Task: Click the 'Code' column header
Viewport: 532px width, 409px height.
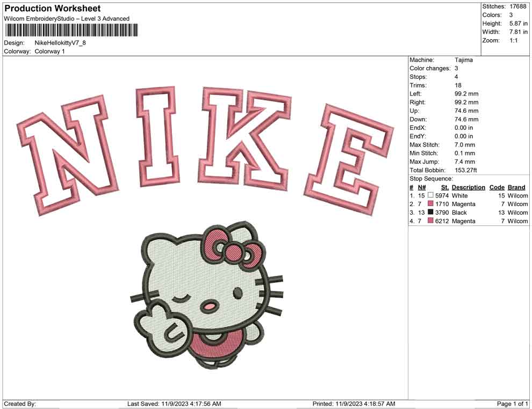Action: [497, 187]
